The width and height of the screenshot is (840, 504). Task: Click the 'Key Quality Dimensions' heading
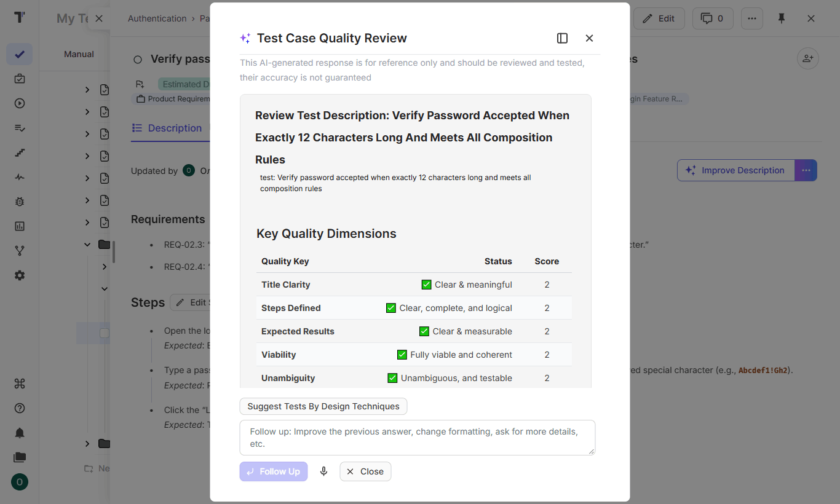click(x=327, y=234)
